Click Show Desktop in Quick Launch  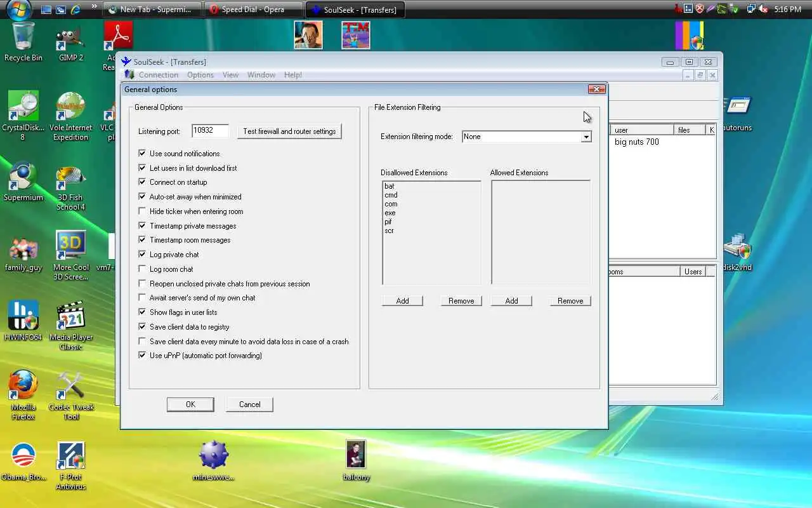(x=46, y=10)
